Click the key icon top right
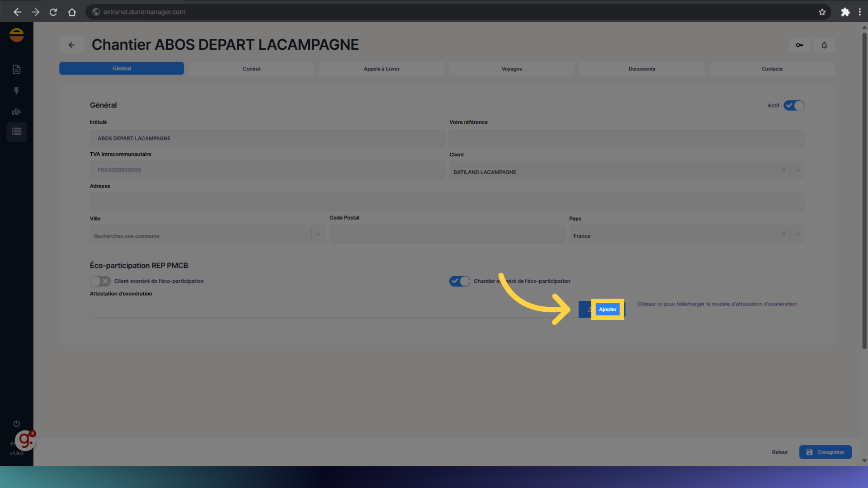Screen dimensions: 868x488 point(799,45)
